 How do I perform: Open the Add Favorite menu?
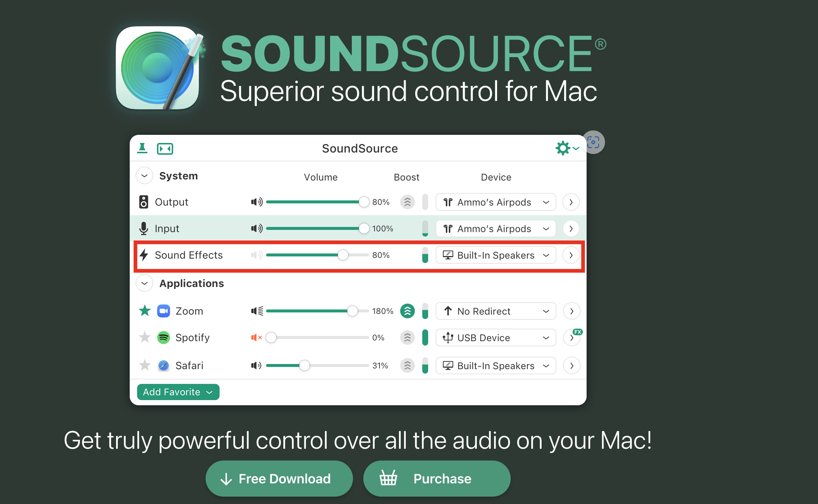(178, 392)
